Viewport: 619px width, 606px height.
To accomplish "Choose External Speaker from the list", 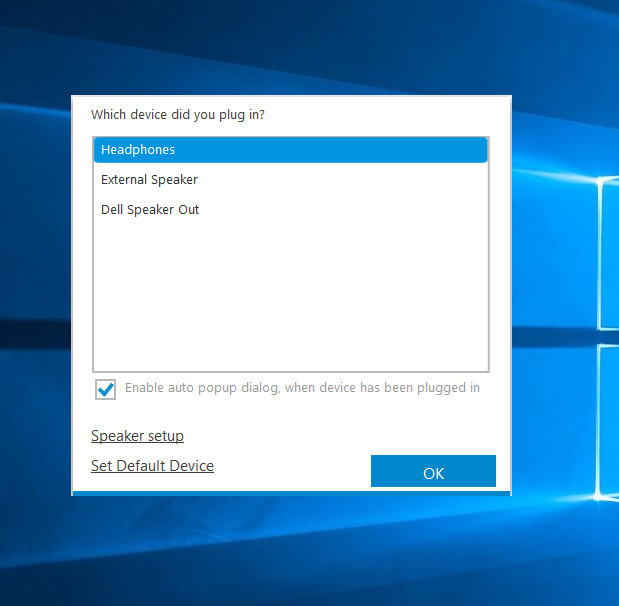I will pyautogui.click(x=291, y=180).
